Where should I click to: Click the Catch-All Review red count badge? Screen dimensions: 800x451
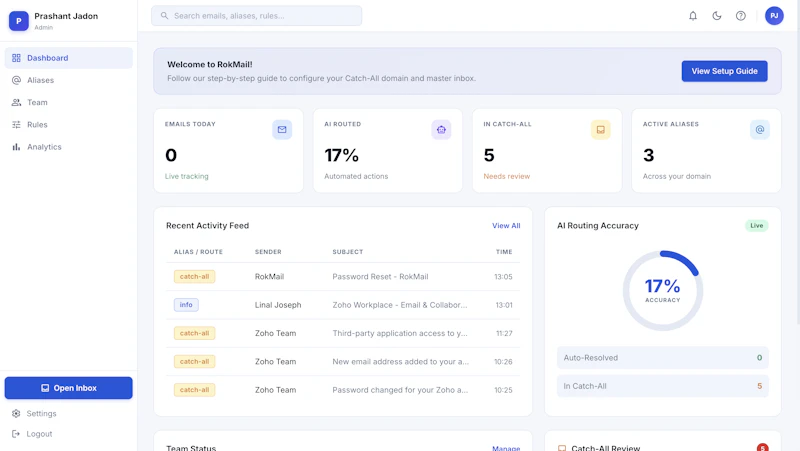click(x=762, y=447)
